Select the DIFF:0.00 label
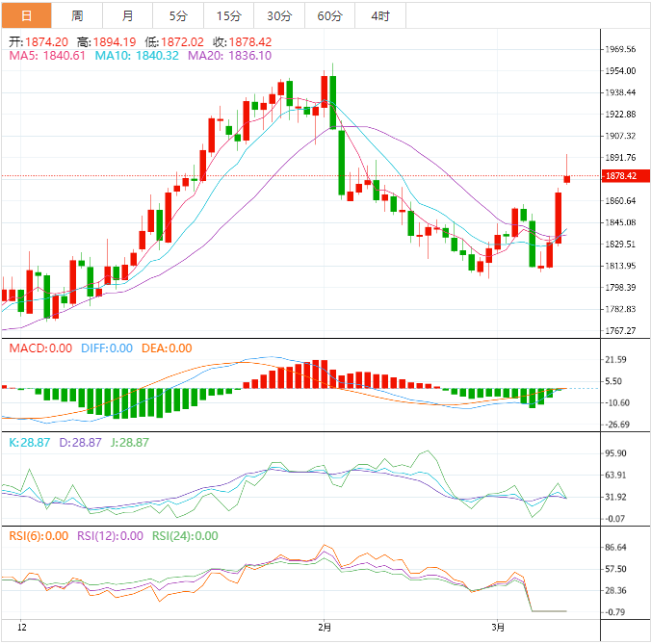This screenshot has width=651, height=644. click(x=107, y=348)
